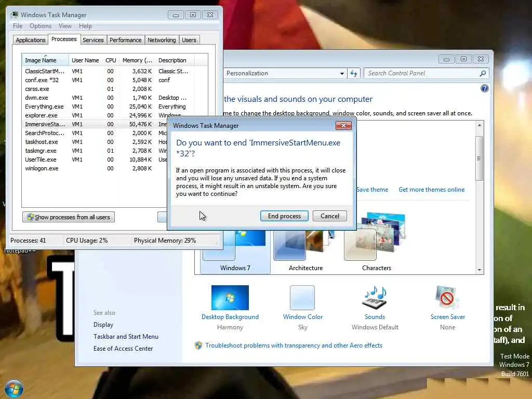Image resolution: width=532 pixels, height=399 pixels.
Task: Open Taskbar and Start Menu link
Action: click(126, 337)
